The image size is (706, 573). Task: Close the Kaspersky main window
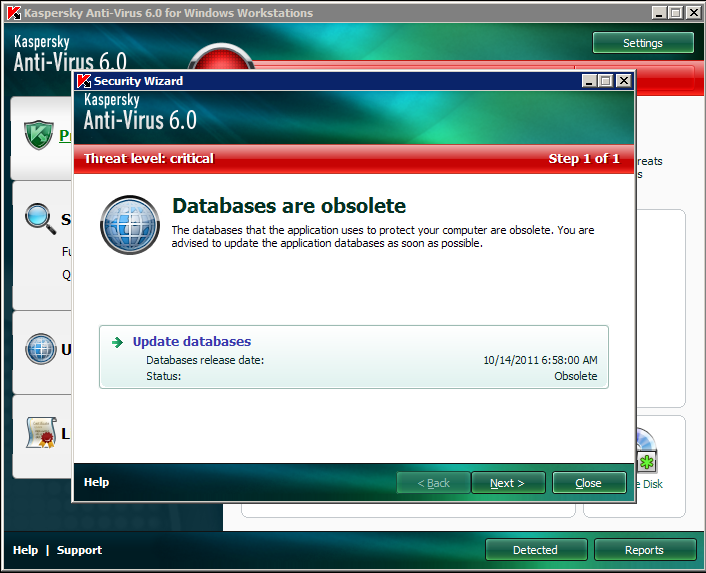694,13
